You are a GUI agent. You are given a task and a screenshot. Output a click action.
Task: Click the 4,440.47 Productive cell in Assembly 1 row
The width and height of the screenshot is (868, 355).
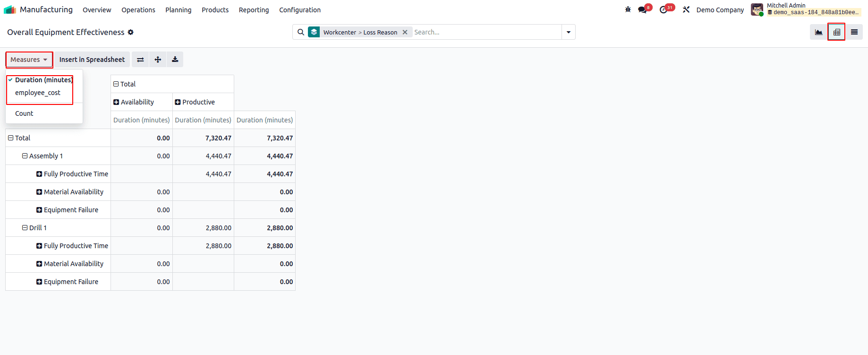(203, 156)
